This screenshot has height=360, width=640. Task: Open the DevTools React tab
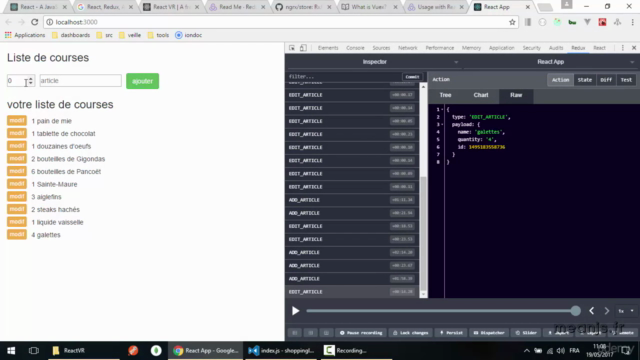pyautogui.click(x=600, y=48)
